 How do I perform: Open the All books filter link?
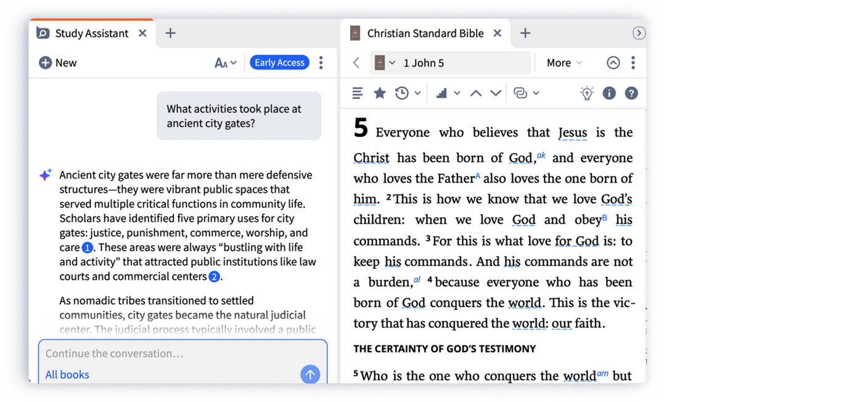click(67, 374)
